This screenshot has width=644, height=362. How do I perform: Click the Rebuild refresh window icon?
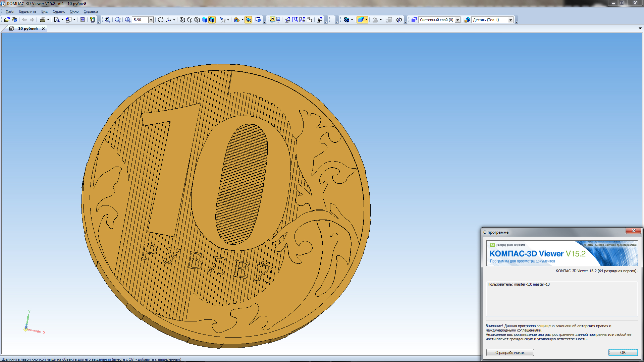pos(258,20)
